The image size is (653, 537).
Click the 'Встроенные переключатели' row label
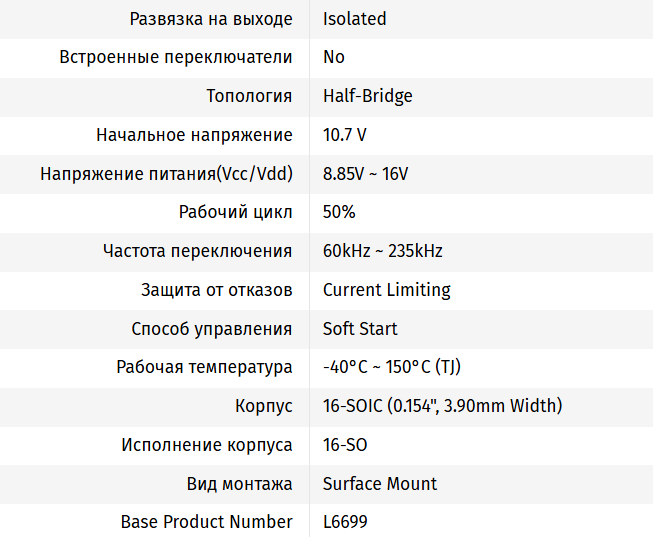pyautogui.click(x=176, y=57)
